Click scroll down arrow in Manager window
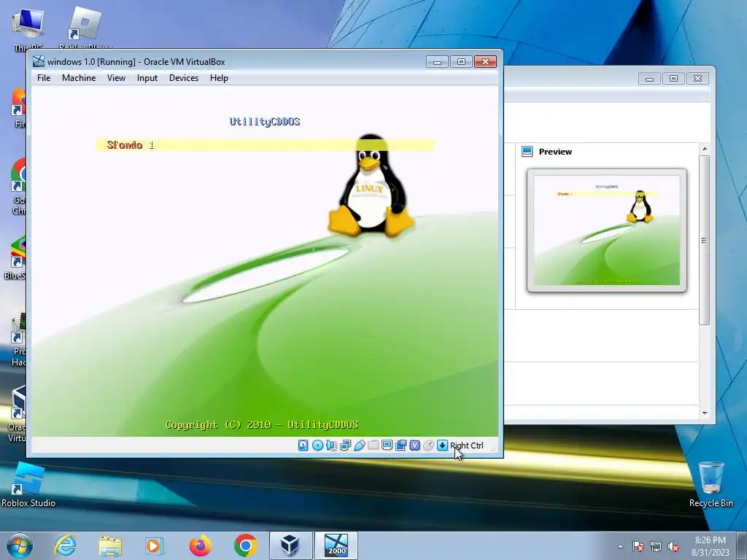 coord(705,413)
